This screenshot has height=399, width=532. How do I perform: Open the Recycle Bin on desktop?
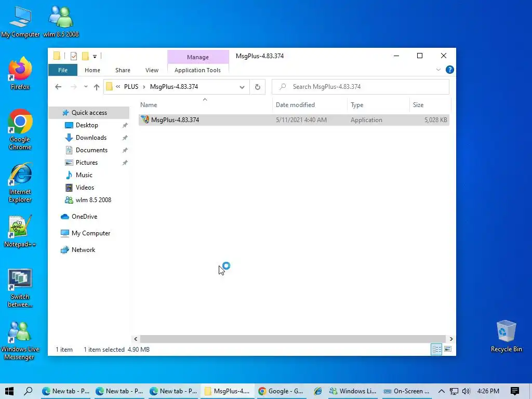click(x=506, y=336)
